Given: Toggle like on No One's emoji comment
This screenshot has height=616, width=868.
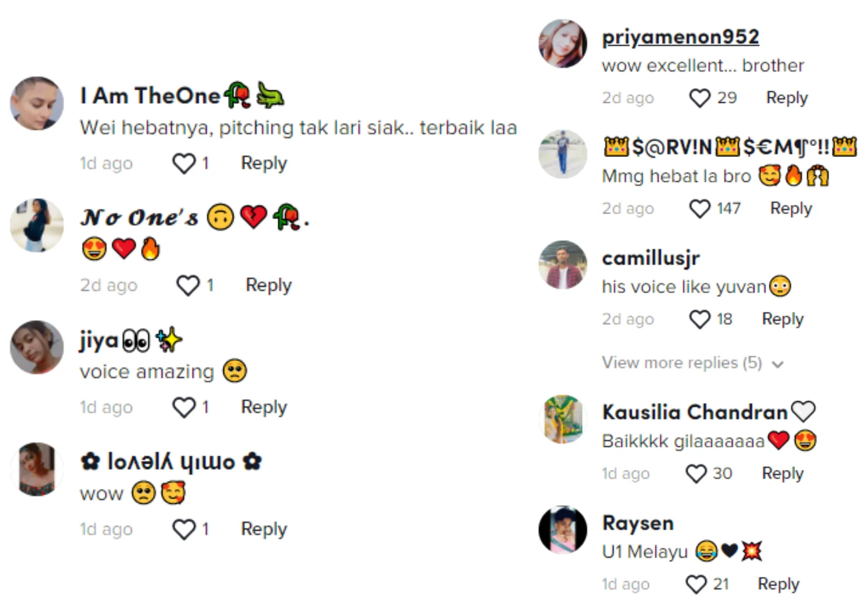Looking at the screenshot, I should [x=188, y=286].
